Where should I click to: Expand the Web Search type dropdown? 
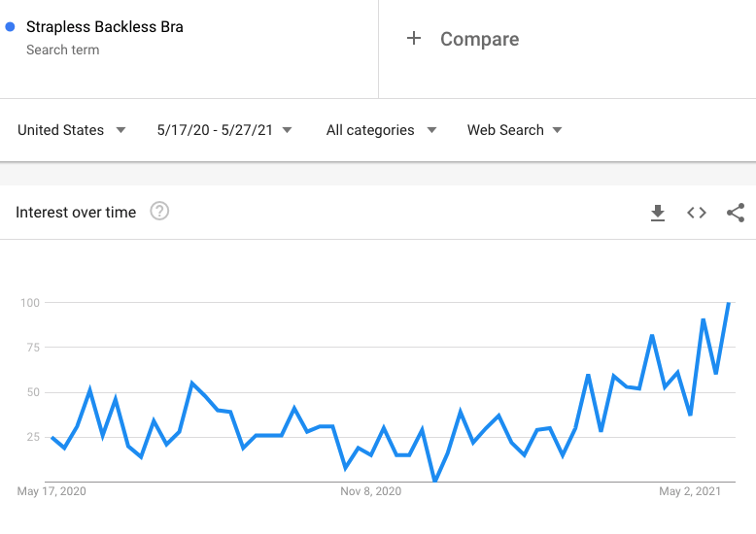(x=514, y=130)
